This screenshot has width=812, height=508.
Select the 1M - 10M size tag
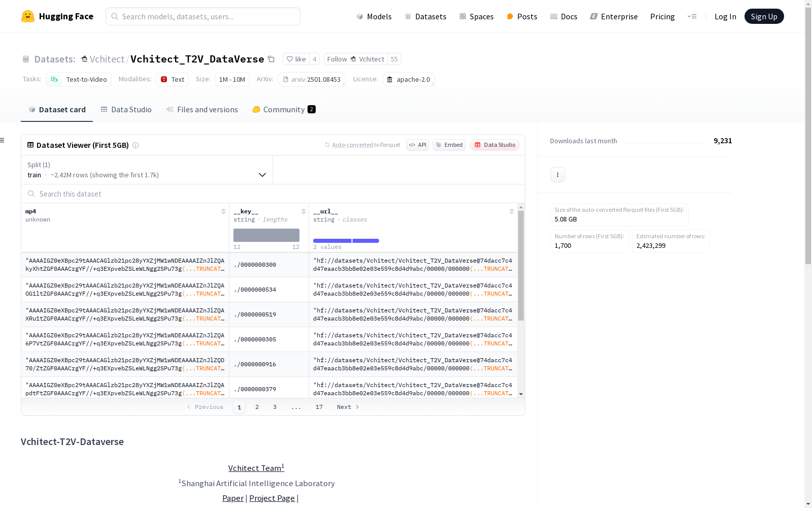point(232,79)
